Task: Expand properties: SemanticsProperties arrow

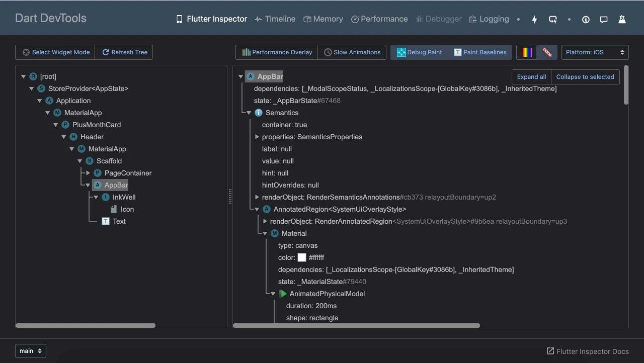Action: 257,137
